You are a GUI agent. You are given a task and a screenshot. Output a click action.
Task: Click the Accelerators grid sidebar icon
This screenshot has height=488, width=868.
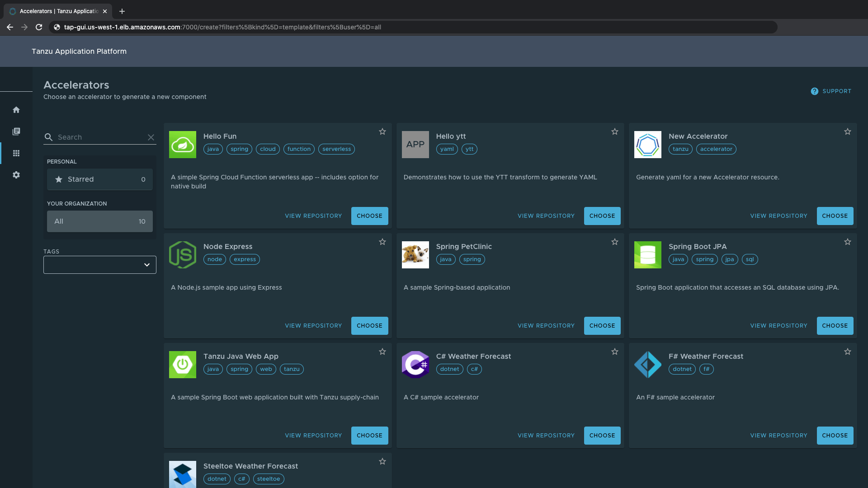(x=16, y=153)
